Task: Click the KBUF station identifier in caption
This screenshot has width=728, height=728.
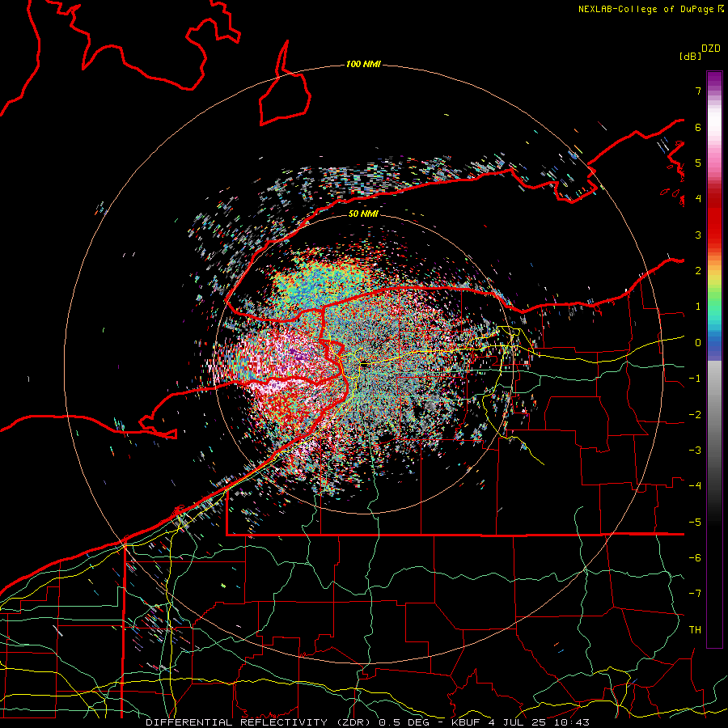Action: pos(466,722)
